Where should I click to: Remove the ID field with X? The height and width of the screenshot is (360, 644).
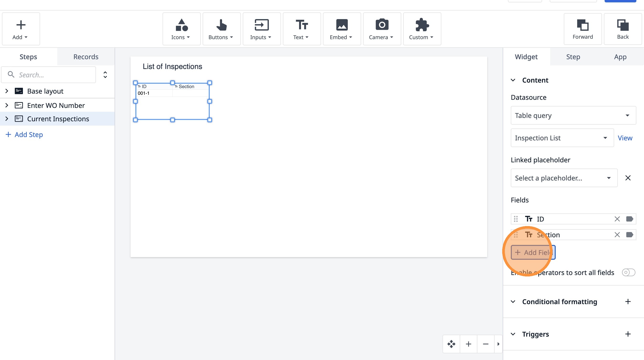tap(617, 219)
